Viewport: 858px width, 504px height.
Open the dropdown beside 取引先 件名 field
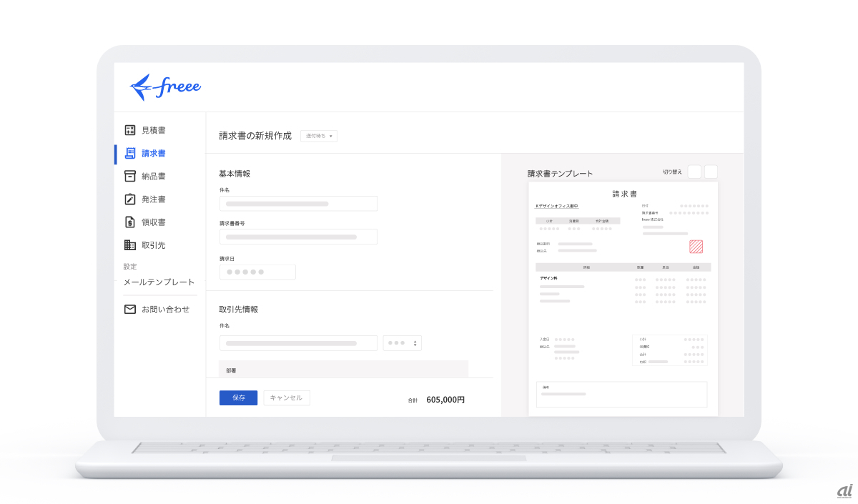(403, 343)
